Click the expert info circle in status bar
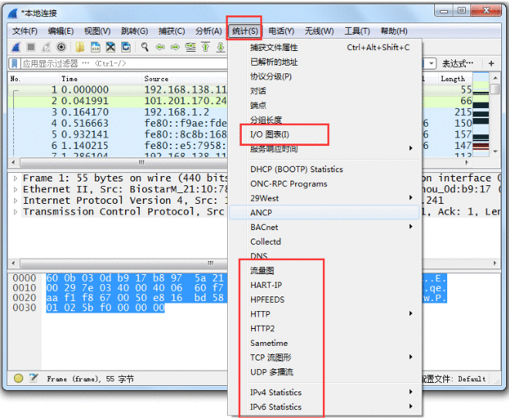 tap(19, 378)
